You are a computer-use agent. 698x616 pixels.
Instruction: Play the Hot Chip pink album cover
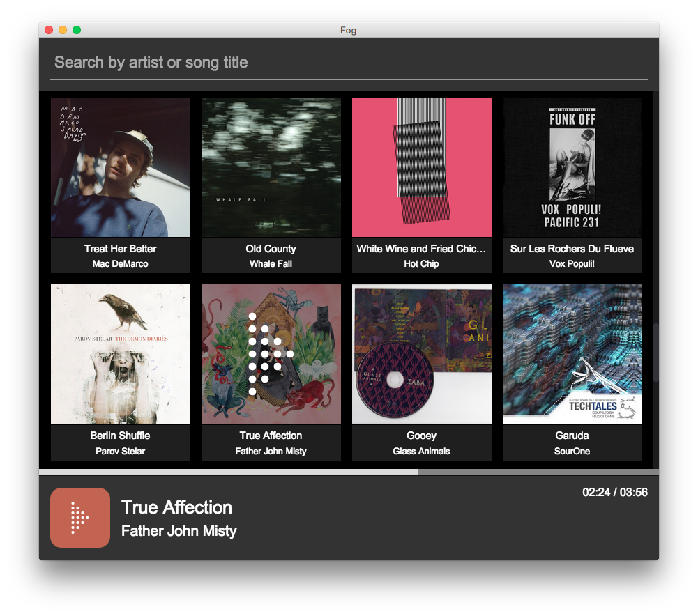[422, 167]
